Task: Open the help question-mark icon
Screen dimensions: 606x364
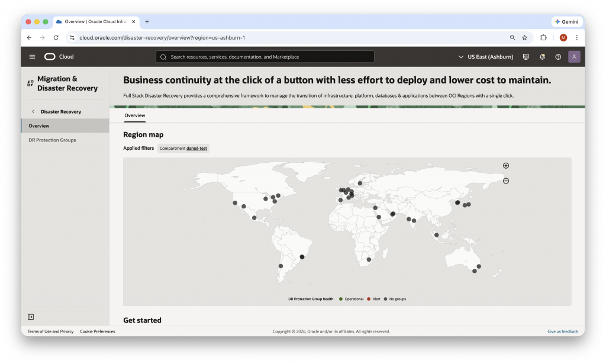Action: pyautogui.click(x=558, y=57)
